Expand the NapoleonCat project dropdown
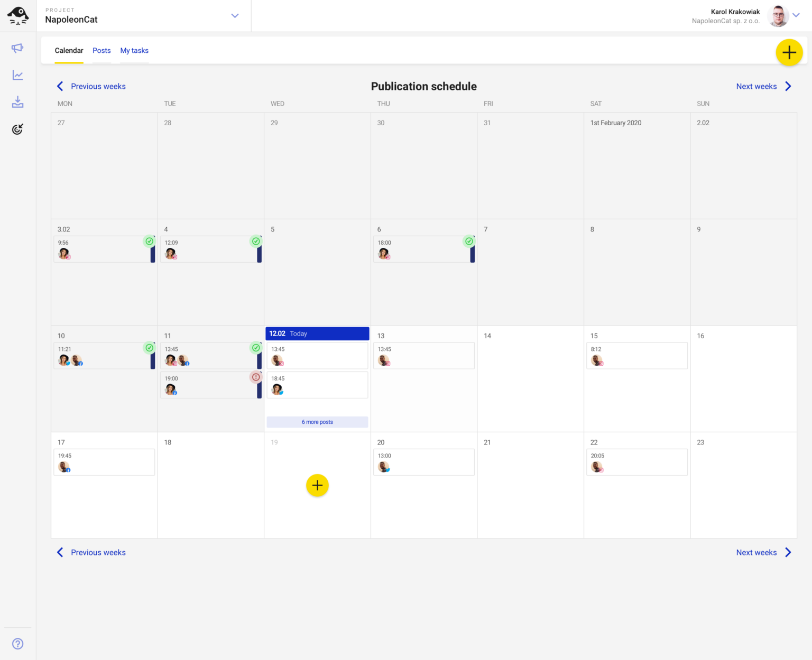 [235, 16]
